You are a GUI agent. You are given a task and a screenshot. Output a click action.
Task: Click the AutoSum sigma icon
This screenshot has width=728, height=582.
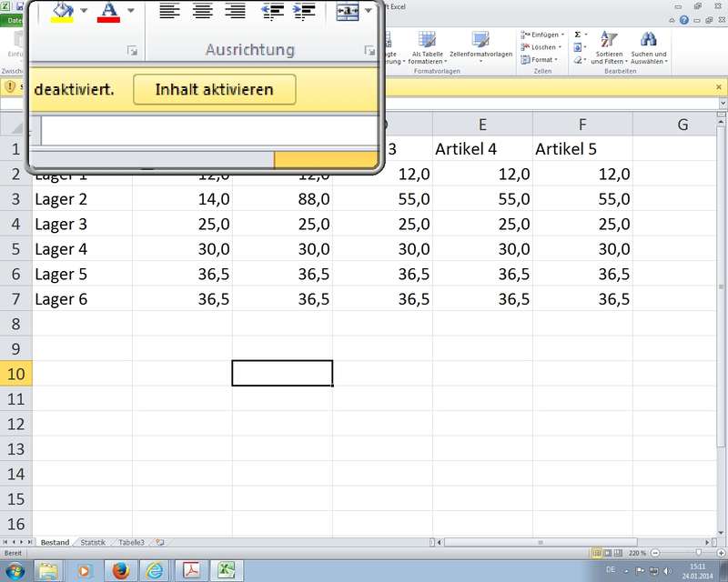click(x=578, y=35)
